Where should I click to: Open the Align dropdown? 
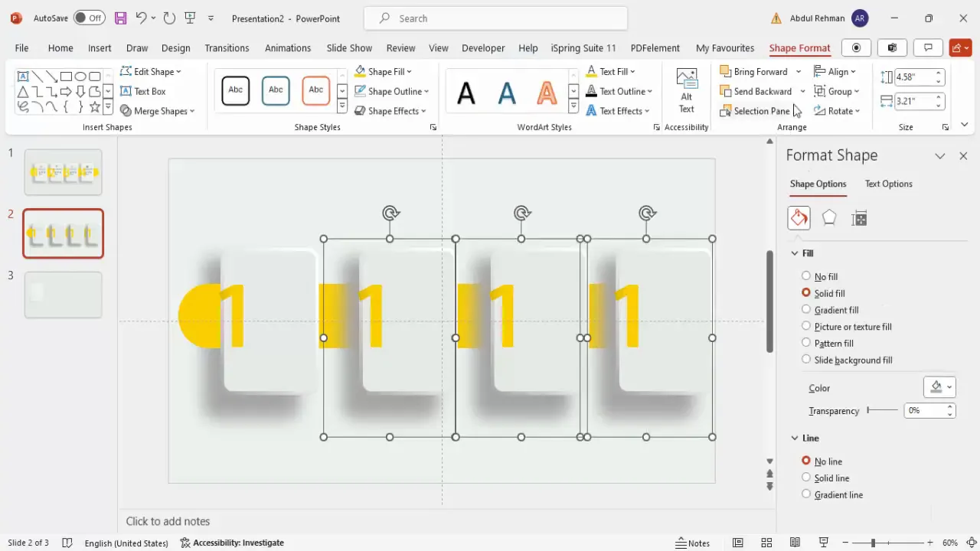(835, 71)
